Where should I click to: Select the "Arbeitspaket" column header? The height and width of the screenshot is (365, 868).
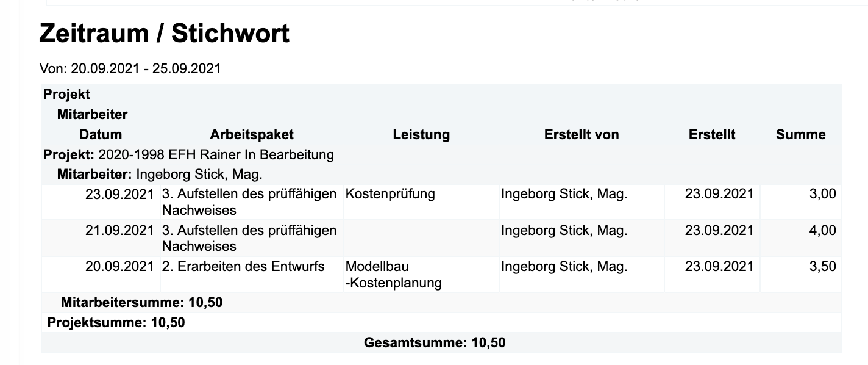252,134
